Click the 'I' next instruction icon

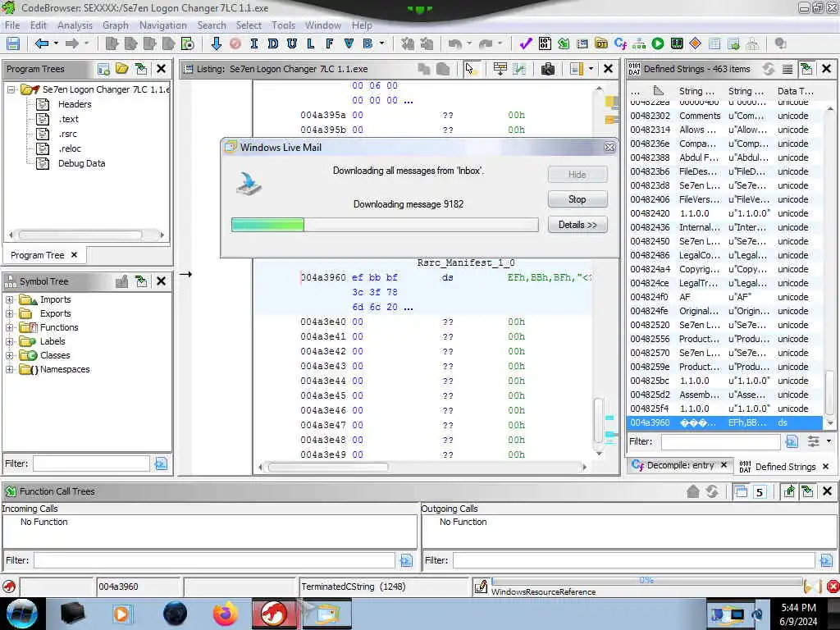pyautogui.click(x=254, y=44)
